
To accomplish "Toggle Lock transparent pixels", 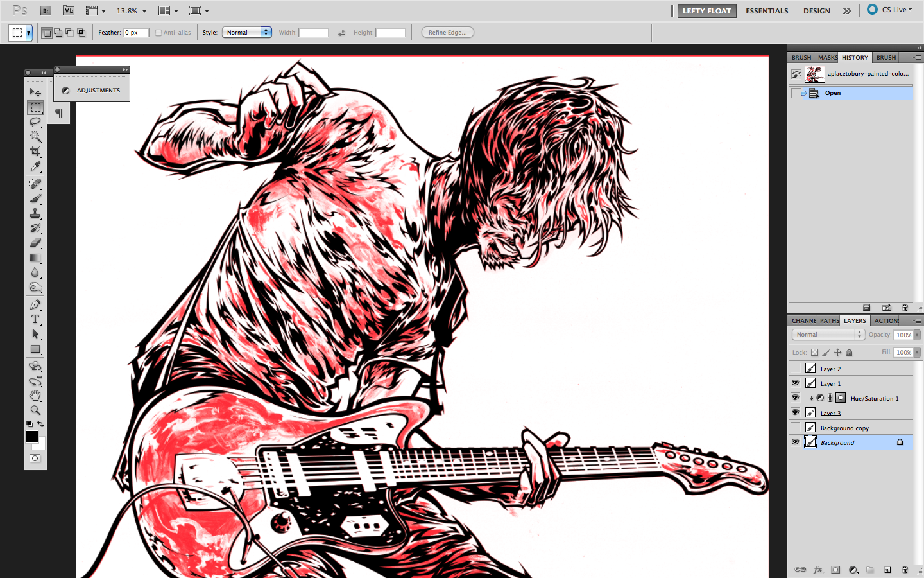I will click(x=814, y=353).
